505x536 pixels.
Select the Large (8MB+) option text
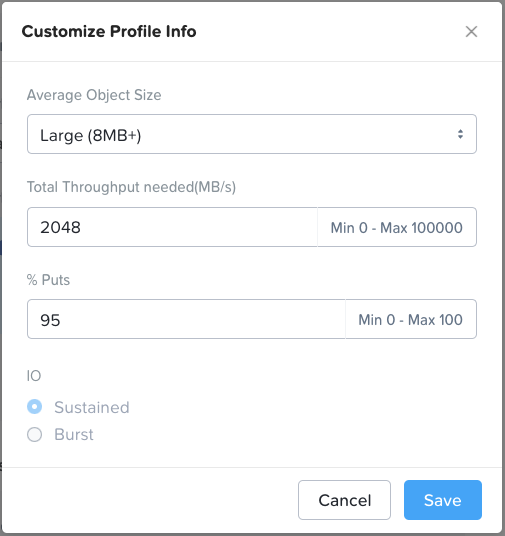coord(91,135)
